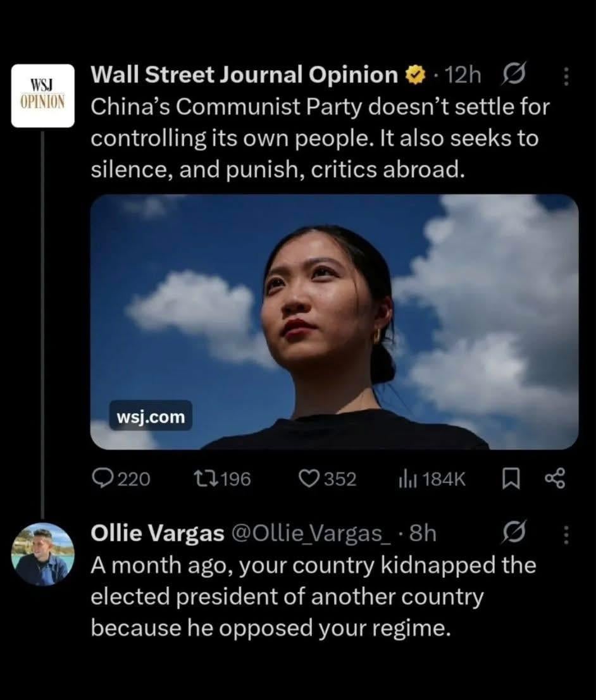Open the Ollie Vargas reply text
Viewport: 596px width, 700px height.
313,596
